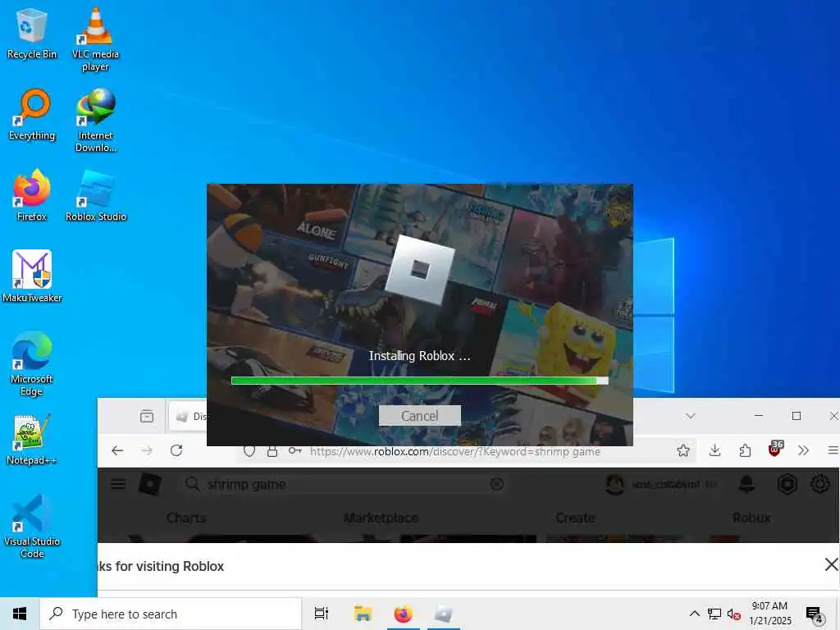Reload the Roblox page in Firefox
This screenshot has height=630, width=840.
point(176,450)
